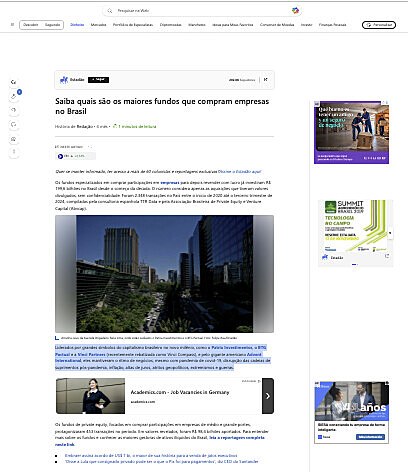Click the green reading time label
This screenshot has width=408, height=472.
point(135,126)
